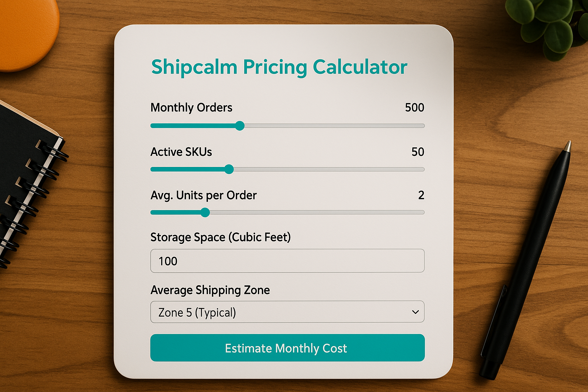Click the Average Shipping Zone label
The width and height of the screenshot is (588, 392).
pyautogui.click(x=210, y=290)
